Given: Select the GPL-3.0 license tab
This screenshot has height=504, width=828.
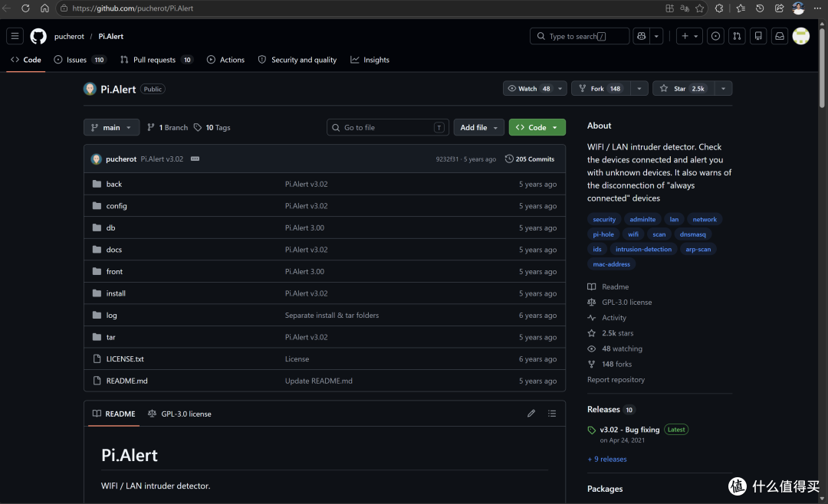Looking at the screenshot, I should (x=179, y=414).
